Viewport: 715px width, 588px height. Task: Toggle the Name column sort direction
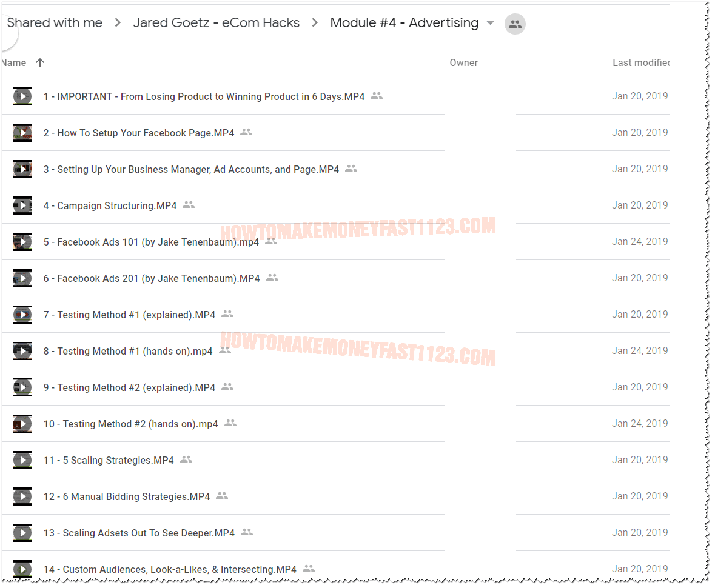[x=40, y=62]
